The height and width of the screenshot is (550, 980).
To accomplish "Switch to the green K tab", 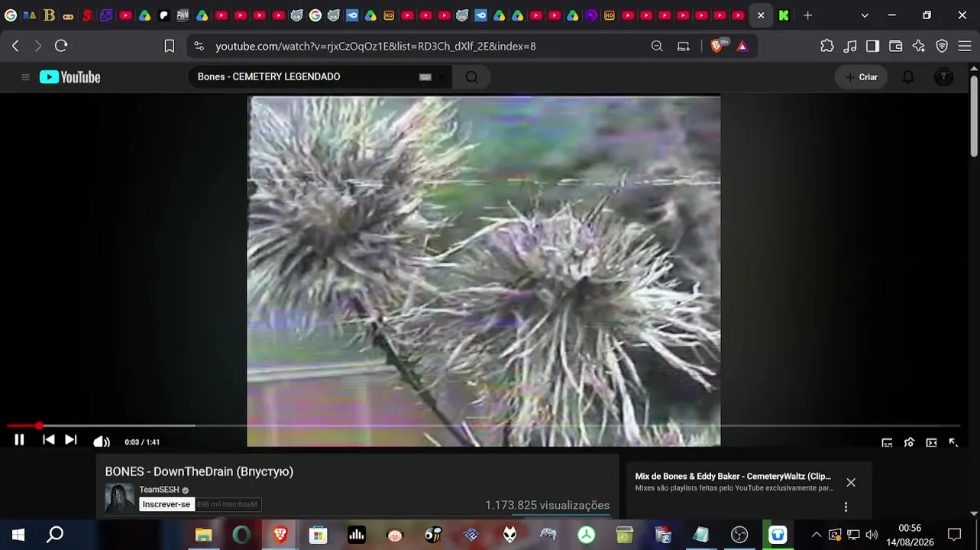I will (x=784, y=15).
